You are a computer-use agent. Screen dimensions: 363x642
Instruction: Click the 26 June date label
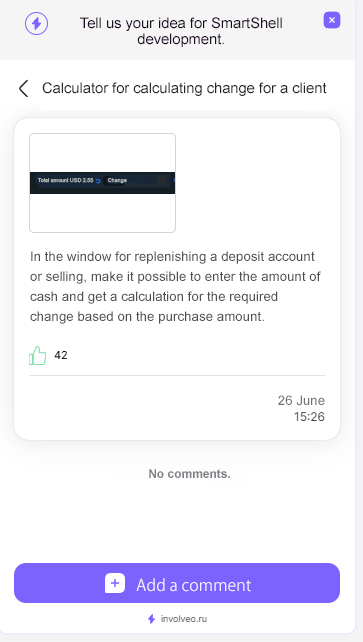point(301,400)
